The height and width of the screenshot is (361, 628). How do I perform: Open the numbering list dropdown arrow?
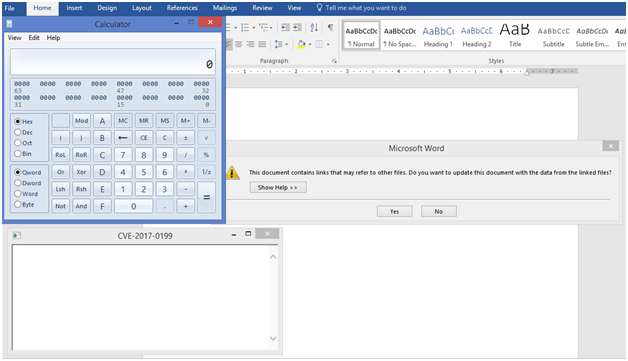254,28
